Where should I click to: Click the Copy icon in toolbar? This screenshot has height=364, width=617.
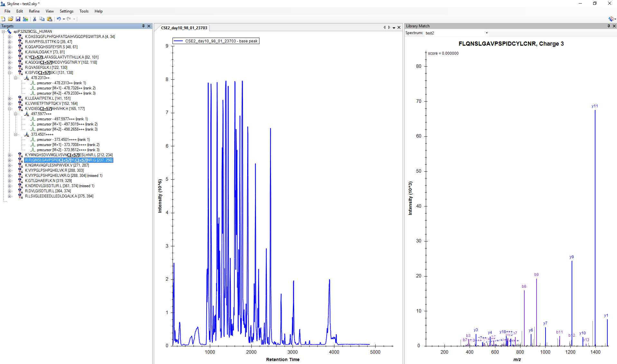click(42, 19)
